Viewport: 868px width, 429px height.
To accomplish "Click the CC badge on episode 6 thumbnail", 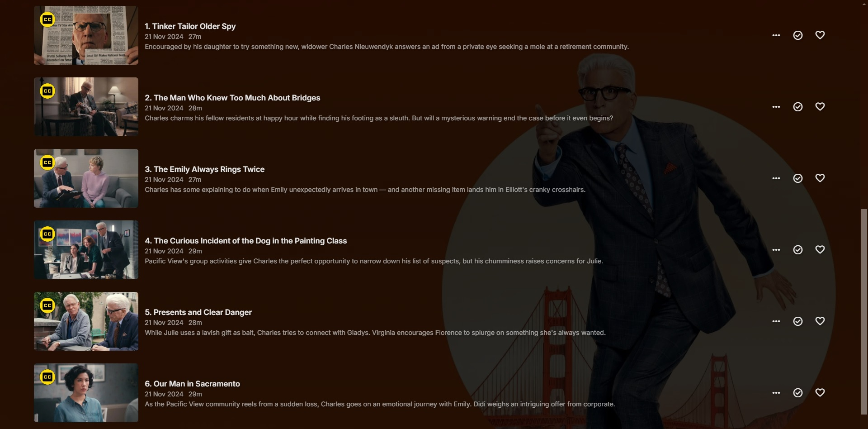I will pyautogui.click(x=47, y=377).
